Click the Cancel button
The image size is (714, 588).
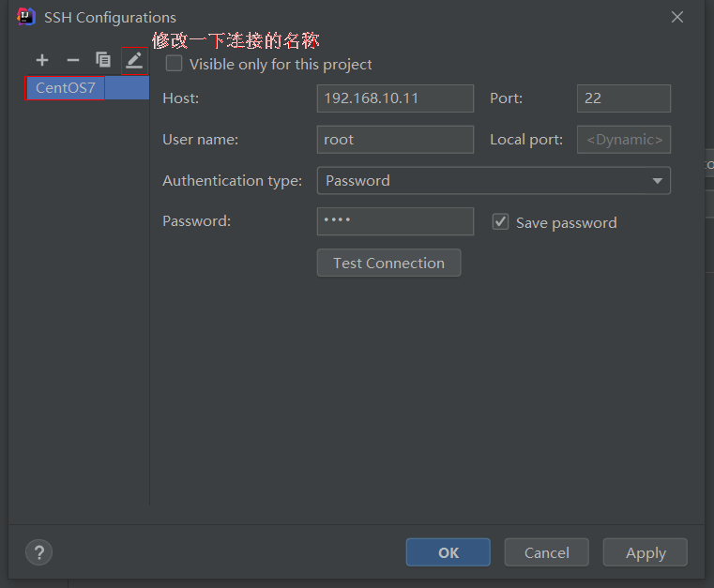546,552
